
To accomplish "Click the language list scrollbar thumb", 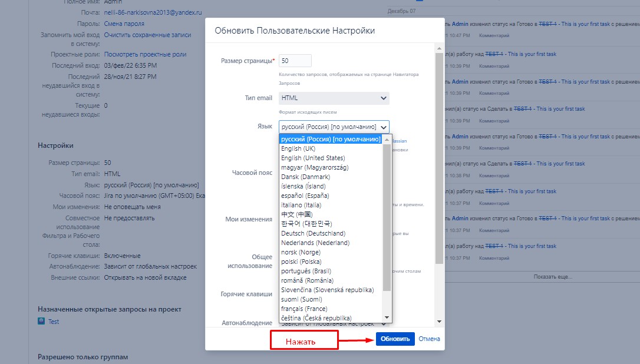I will pos(387,217).
